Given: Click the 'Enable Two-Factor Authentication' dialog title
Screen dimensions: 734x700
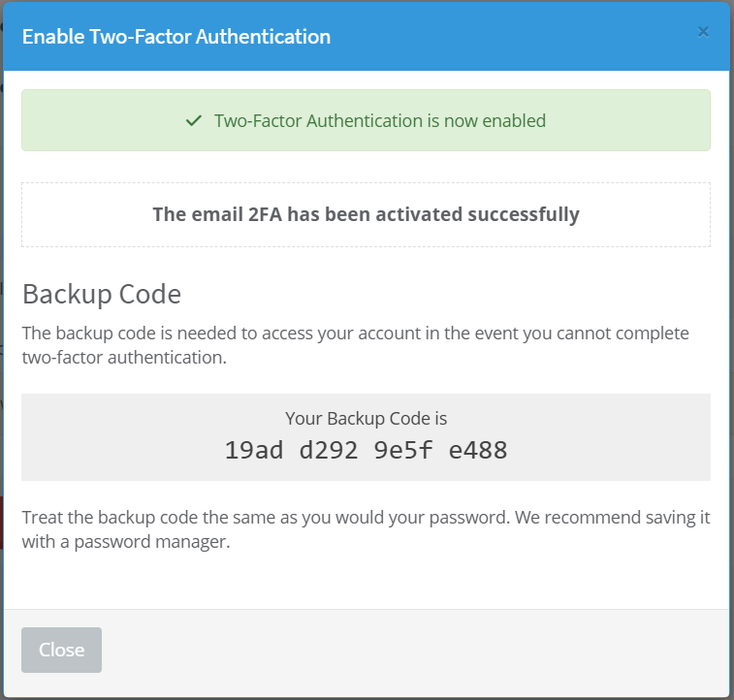Looking at the screenshot, I should tap(176, 37).
